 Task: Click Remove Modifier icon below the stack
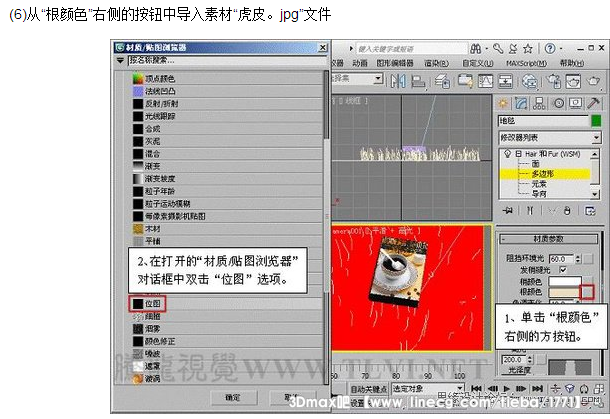pos(567,211)
